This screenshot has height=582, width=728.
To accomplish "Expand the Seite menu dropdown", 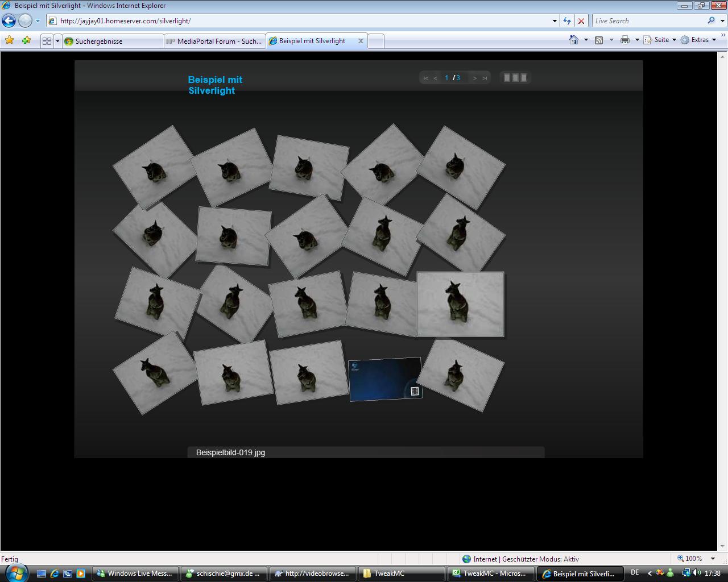I will (x=674, y=40).
